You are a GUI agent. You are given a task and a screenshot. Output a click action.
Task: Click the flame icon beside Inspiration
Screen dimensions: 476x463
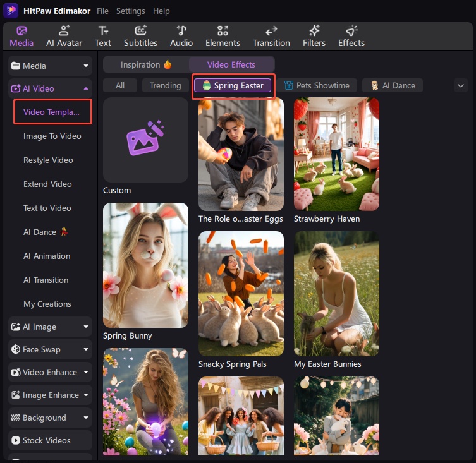tap(168, 64)
